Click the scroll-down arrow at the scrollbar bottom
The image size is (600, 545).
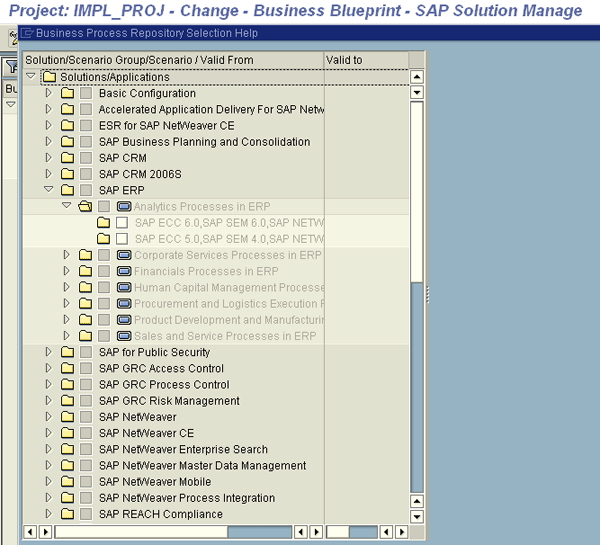pyautogui.click(x=417, y=517)
